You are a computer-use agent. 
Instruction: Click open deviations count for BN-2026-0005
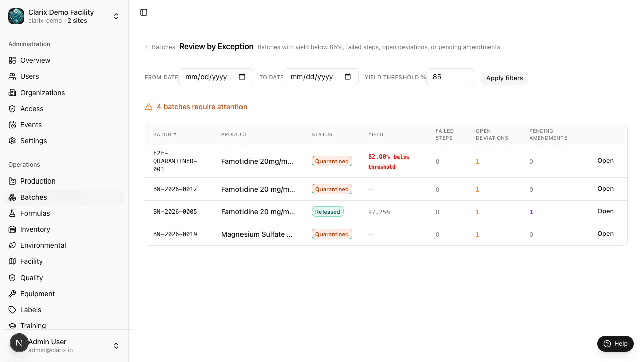click(x=477, y=212)
